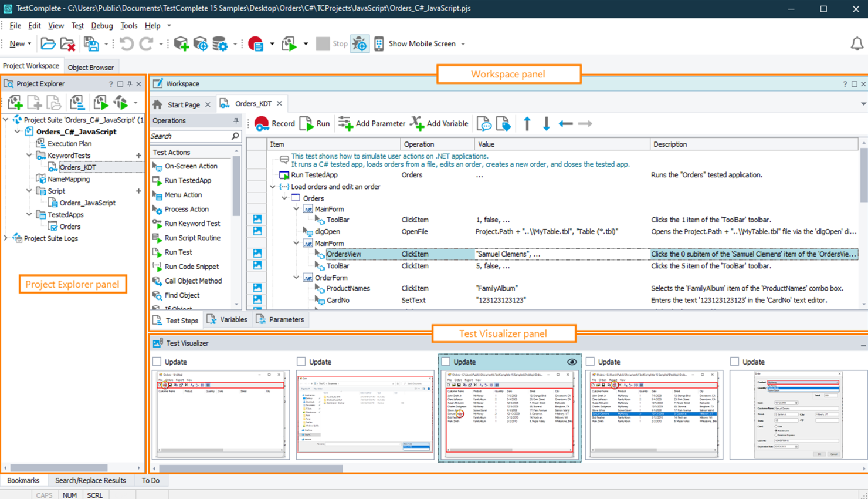868x499 pixels.
Task: Close the Orders_KDT tab
Action: [280, 104]
